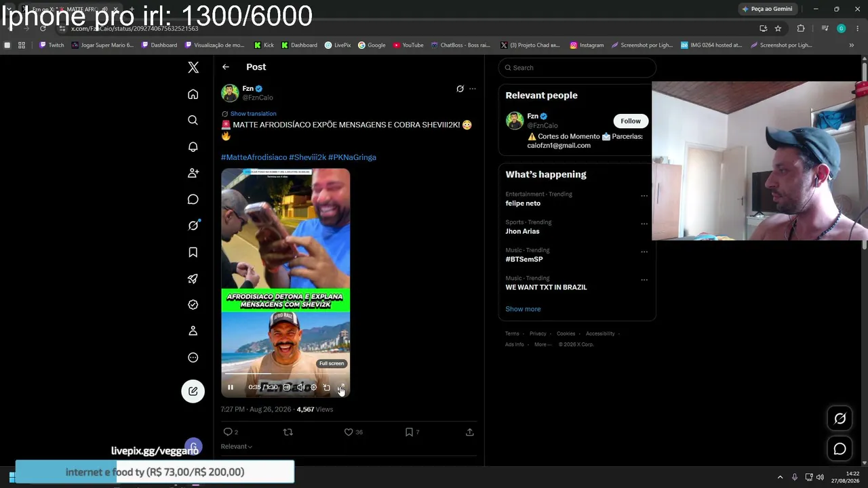Open the Follow people sidebar icon
Screen dimensions: 868x488
193,173
